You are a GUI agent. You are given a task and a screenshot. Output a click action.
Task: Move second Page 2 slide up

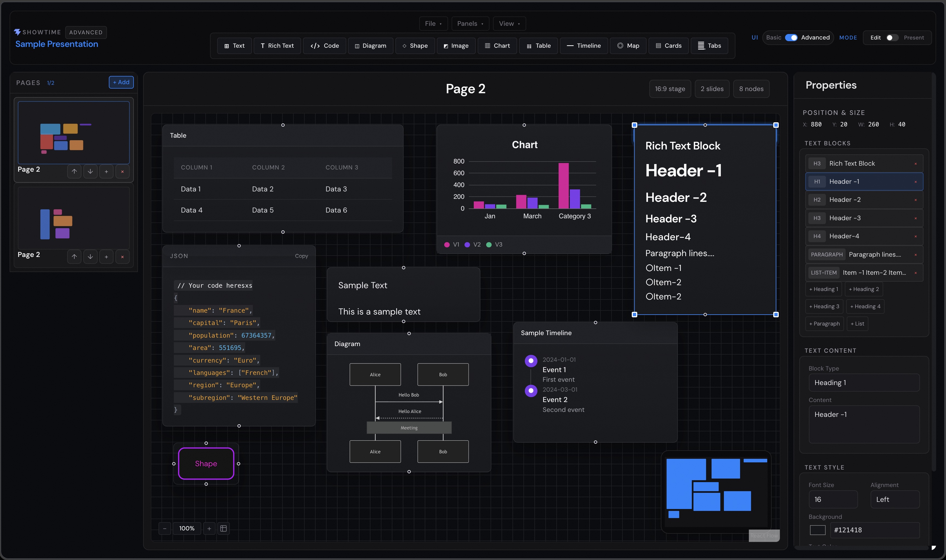click(74, 257)
